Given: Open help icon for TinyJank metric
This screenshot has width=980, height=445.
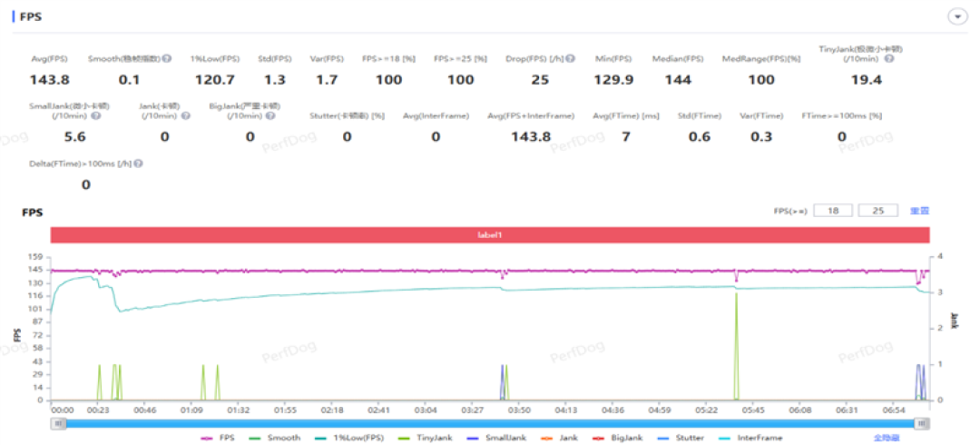Looking at the screenshot, I should click(888, 59).
